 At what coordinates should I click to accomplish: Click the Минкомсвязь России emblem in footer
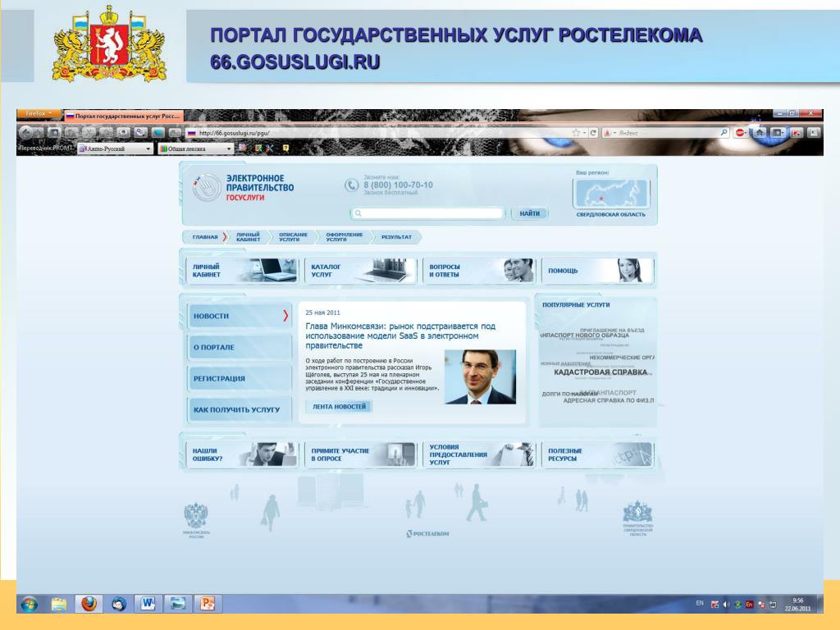tap(196, 519)
